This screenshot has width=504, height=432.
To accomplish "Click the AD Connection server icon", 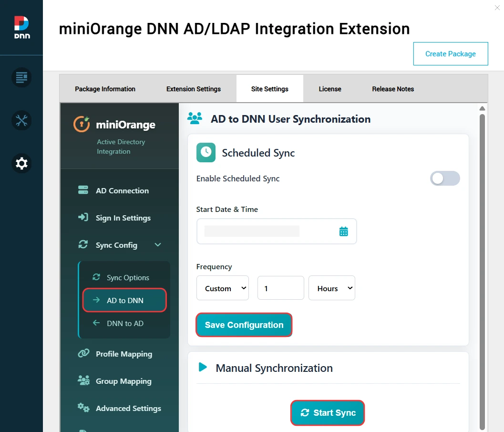I will (83, 190).
